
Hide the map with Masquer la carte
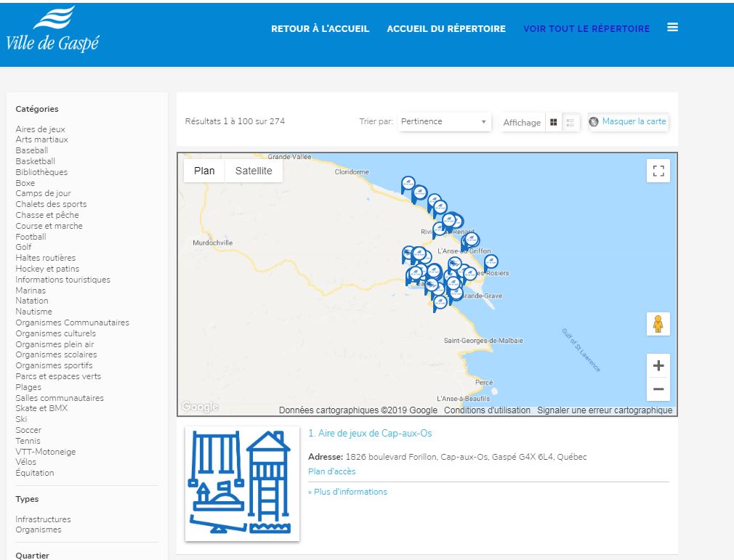tap(628, 121)
